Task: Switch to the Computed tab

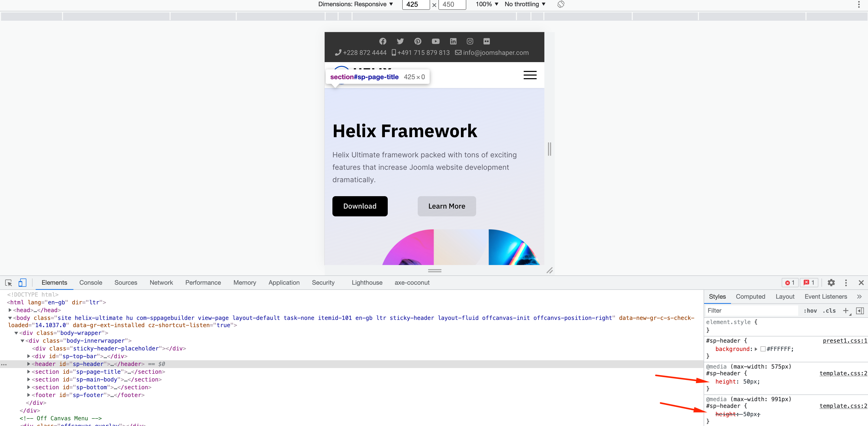Action: click(x=750, y=297)
